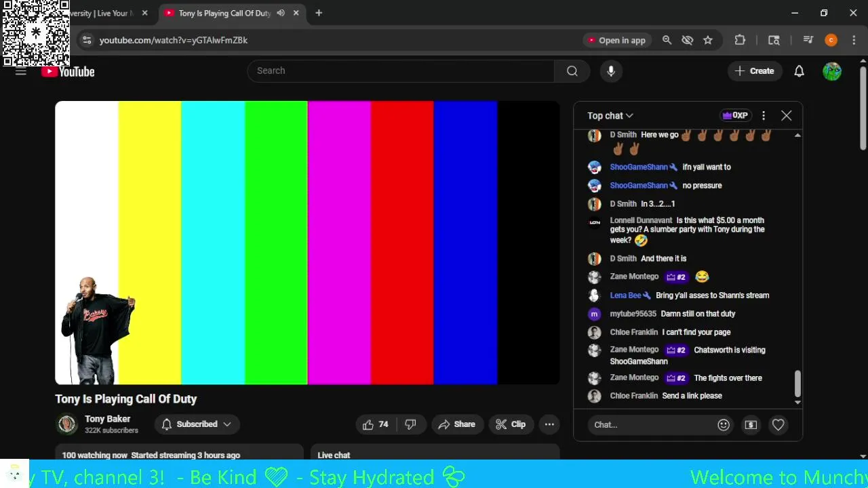This screenshot has width=868, height=488.
Task: Bookmark this page with the star
Action: [x=708, y=40]
